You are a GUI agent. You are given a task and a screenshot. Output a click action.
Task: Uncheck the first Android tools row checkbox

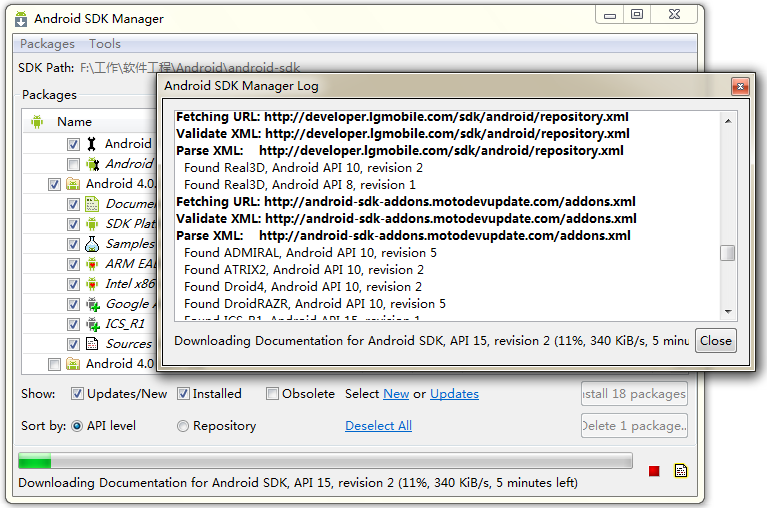(x=73, y=144)
